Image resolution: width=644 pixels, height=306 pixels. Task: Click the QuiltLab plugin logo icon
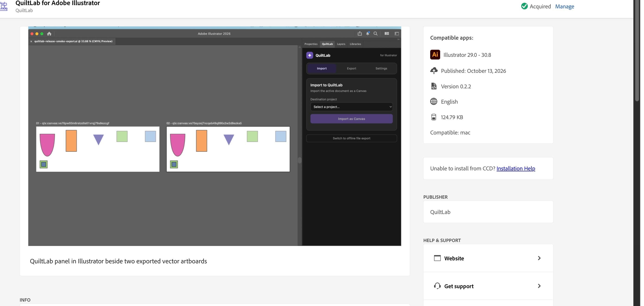(4, 6)
